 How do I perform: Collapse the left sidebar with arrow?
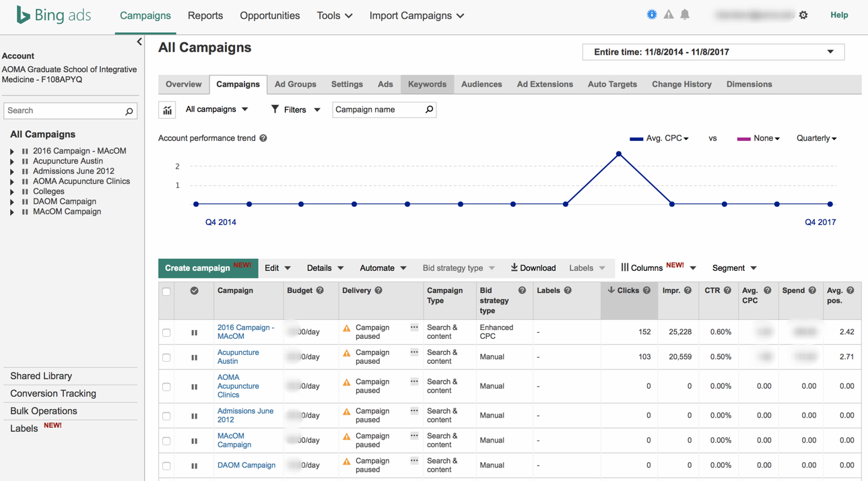point(139,42)
